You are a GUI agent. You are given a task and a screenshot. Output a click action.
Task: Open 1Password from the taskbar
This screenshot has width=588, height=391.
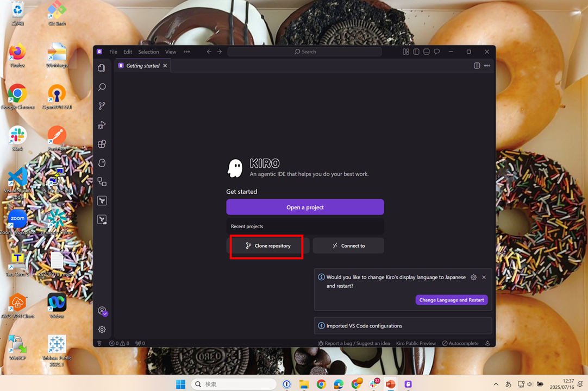pos(287,384)
